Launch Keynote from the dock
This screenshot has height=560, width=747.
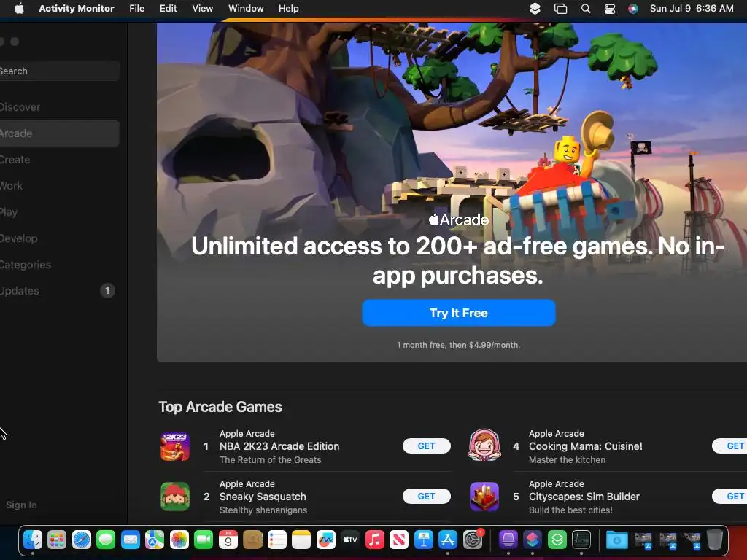424,540
